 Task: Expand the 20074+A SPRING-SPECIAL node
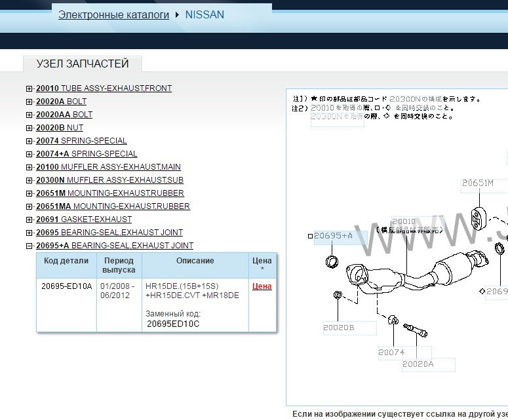[x=29, y=154]
